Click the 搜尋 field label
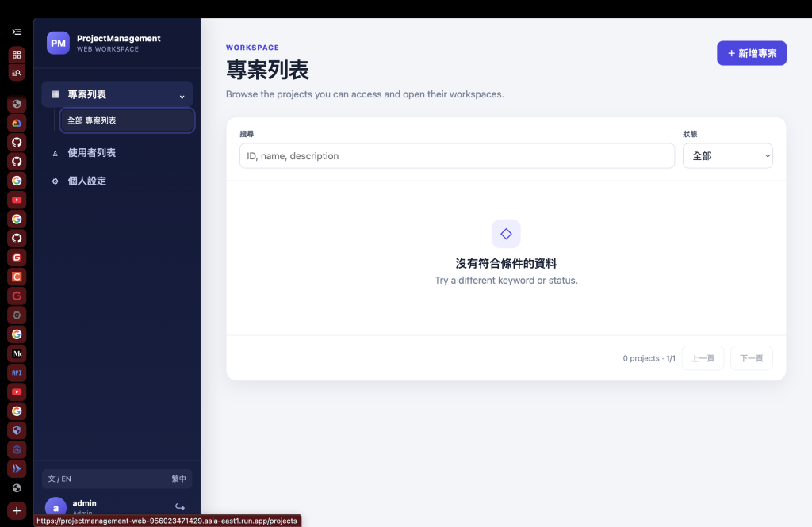Image resolution: width=812 pixels, height=527 pixels. pos(247,134)
